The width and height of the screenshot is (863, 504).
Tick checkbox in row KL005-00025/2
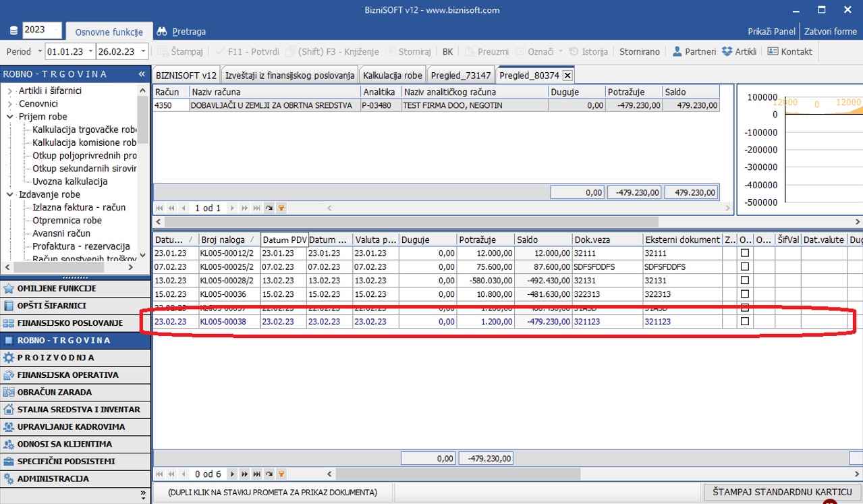745,267
